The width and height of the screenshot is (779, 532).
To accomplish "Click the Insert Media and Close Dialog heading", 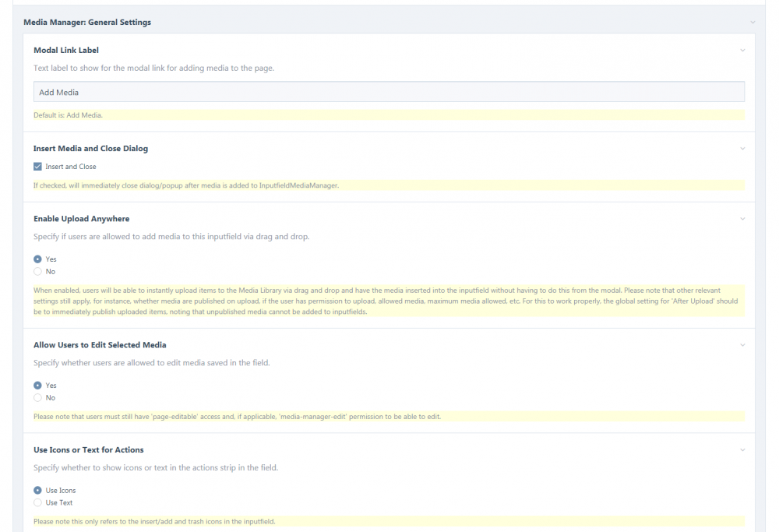I will (x=90, y=148).
